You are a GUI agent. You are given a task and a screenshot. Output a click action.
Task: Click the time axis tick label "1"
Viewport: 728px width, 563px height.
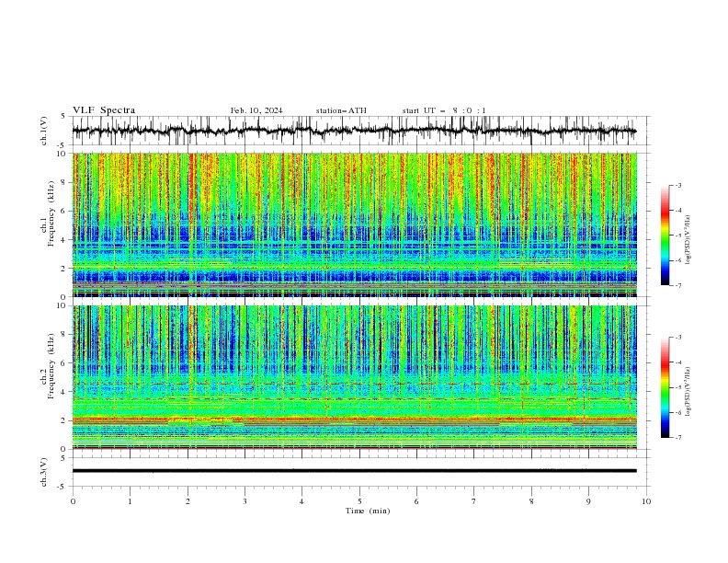point(130,501)
